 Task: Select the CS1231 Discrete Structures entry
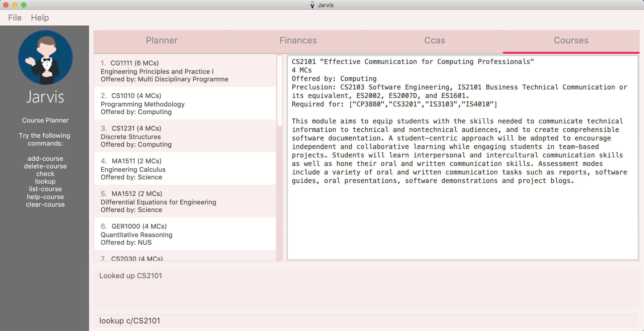(185, 136)
